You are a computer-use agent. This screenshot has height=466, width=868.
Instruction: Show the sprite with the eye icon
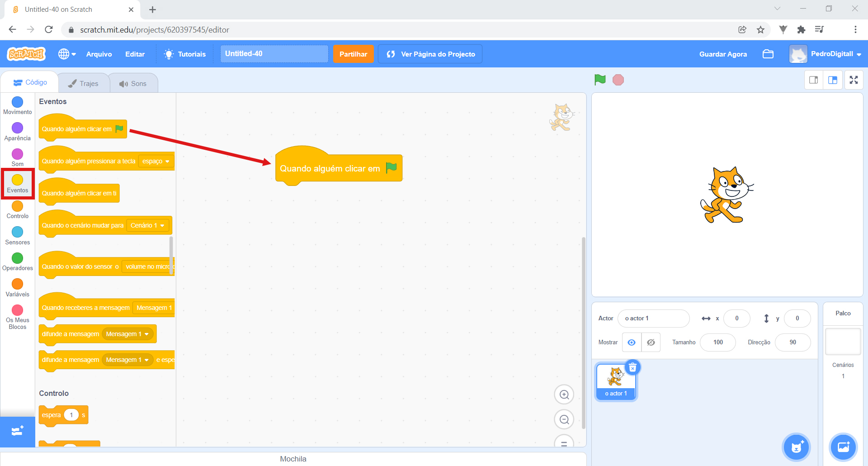tap(632, 342)
